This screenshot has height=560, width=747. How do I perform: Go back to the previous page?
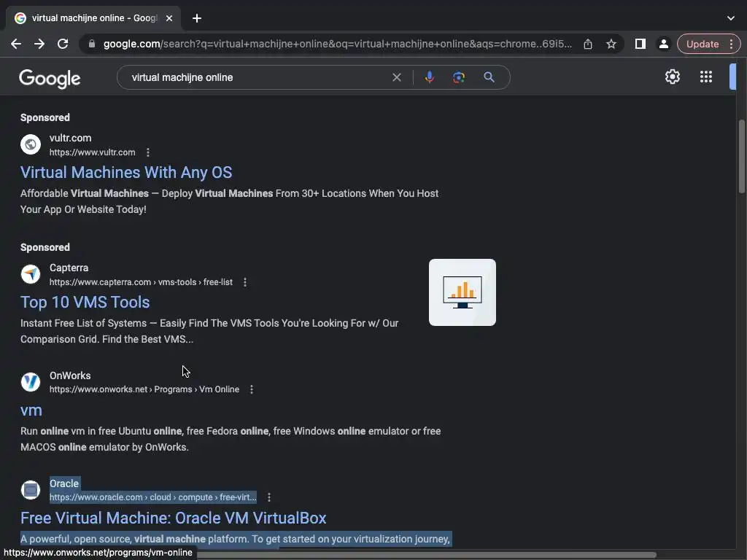pos(16,44)
